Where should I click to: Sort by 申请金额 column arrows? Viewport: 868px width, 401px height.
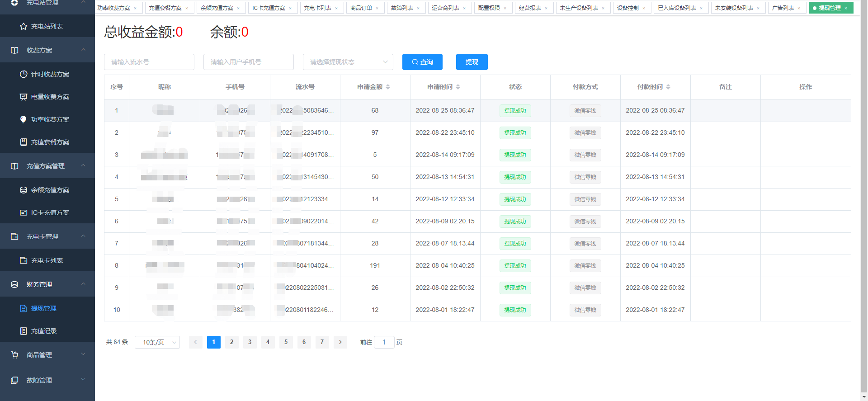(388, 87)
